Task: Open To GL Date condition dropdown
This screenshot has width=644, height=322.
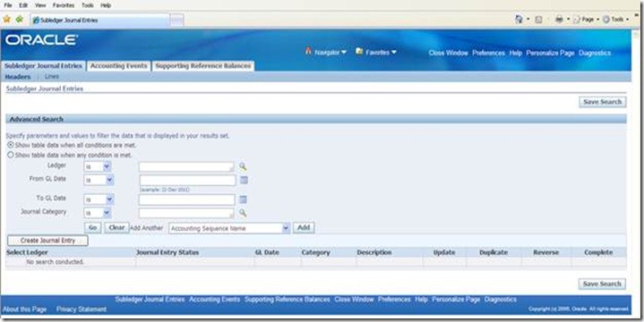Action: (x=99, y=199)
